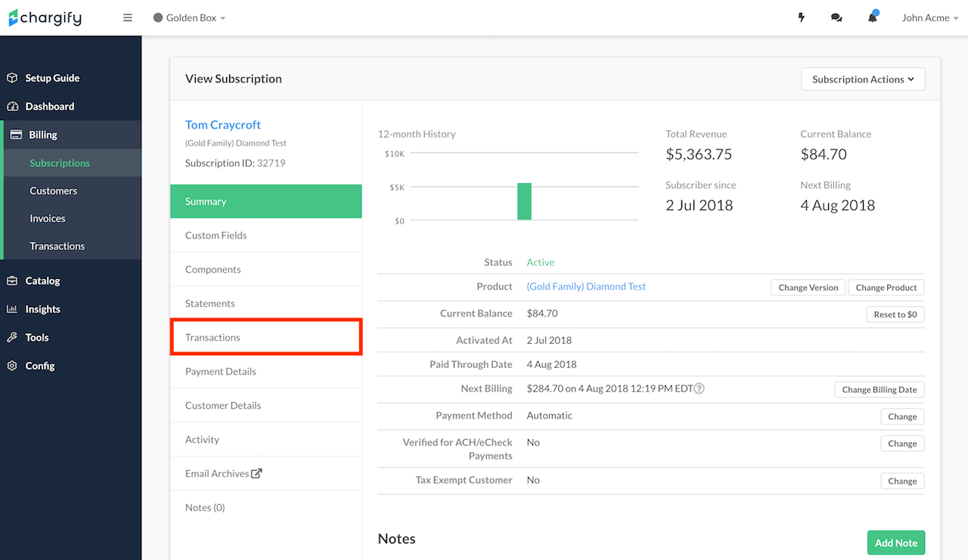Click the Next Billing help question icon
This screenshot has width=968, height=560.
pos(700,388)
